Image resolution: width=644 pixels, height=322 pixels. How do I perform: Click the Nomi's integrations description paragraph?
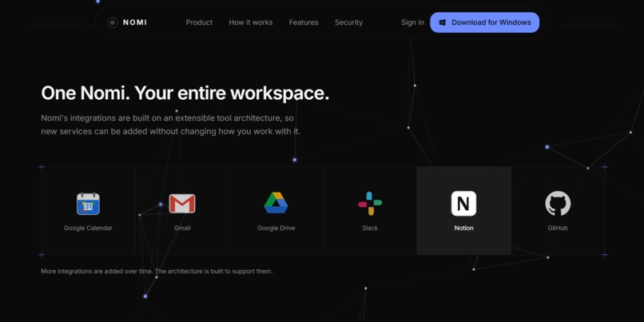(x=170, y=125)
